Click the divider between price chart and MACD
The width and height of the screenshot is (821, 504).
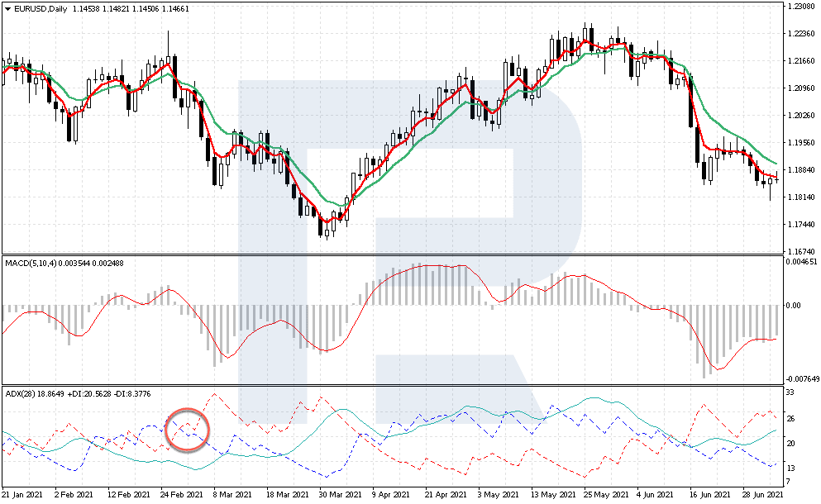coord(390,254)
